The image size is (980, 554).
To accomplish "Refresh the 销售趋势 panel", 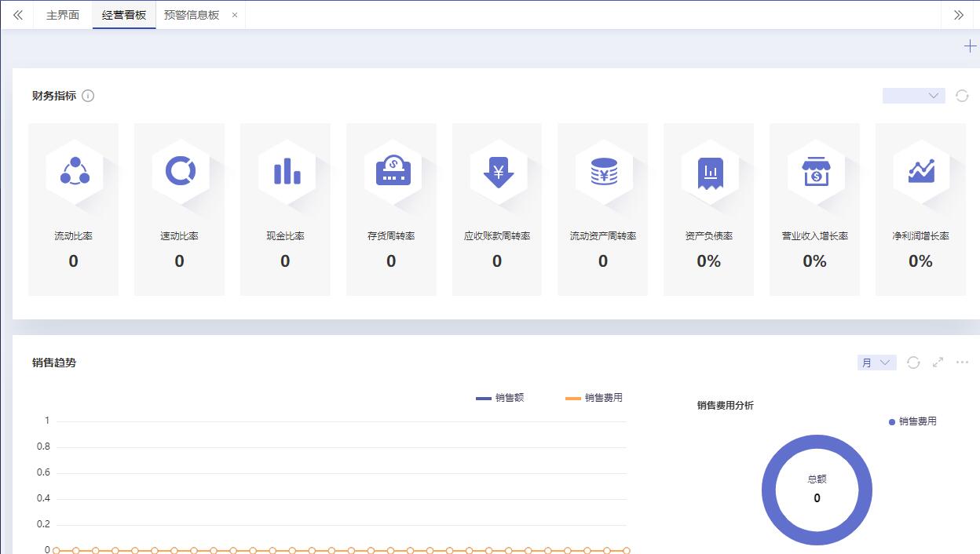I will pos(913,363).
